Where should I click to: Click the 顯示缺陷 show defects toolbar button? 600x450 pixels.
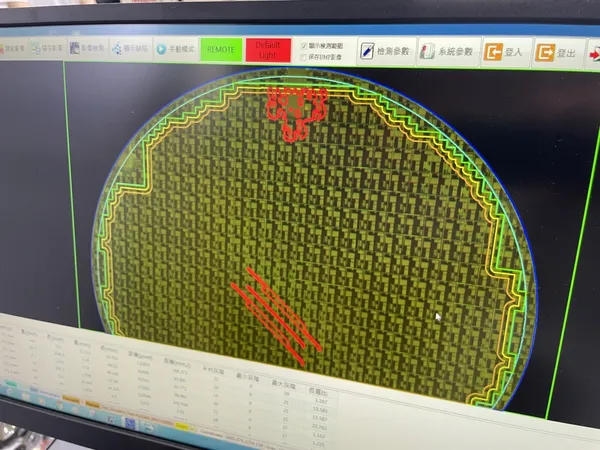130,48
